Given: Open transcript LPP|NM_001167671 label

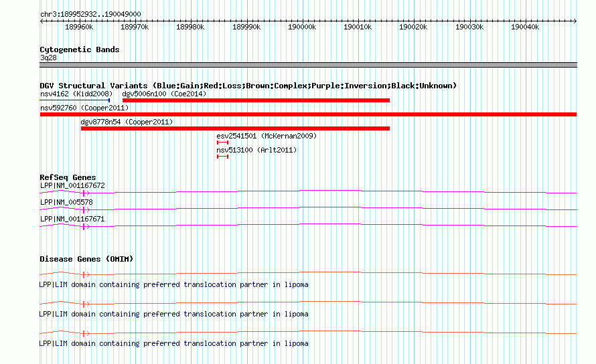Looking at the screenshot, I should pos(72,219).
